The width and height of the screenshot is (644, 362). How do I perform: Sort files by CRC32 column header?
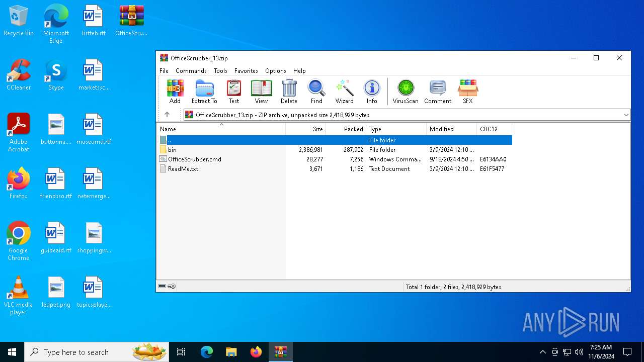point(495,129)
